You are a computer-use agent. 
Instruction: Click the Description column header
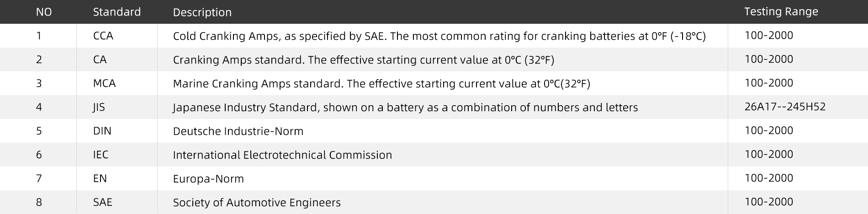pyautogui.click(x=202, y=12)
